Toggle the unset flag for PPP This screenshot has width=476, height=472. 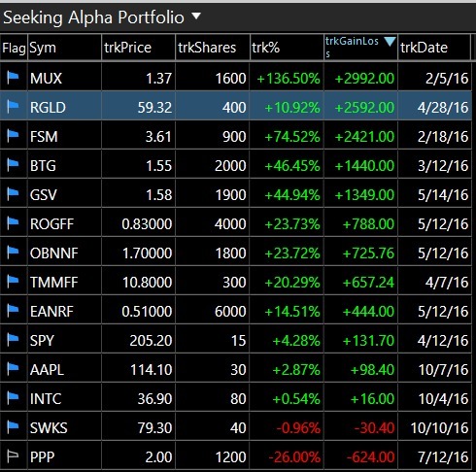(x=13, y=456)
